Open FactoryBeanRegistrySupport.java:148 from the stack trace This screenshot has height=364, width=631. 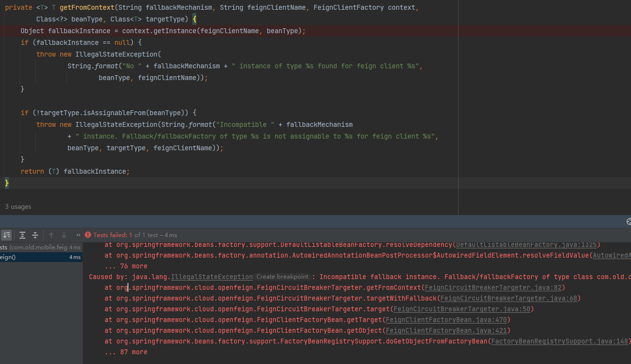click(x=560, y=341)
